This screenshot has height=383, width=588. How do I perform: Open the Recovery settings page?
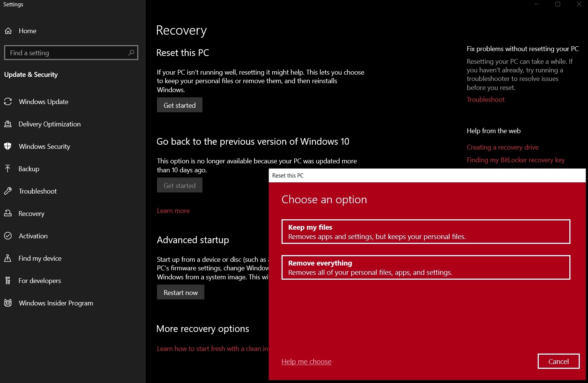tap(31, 214)
